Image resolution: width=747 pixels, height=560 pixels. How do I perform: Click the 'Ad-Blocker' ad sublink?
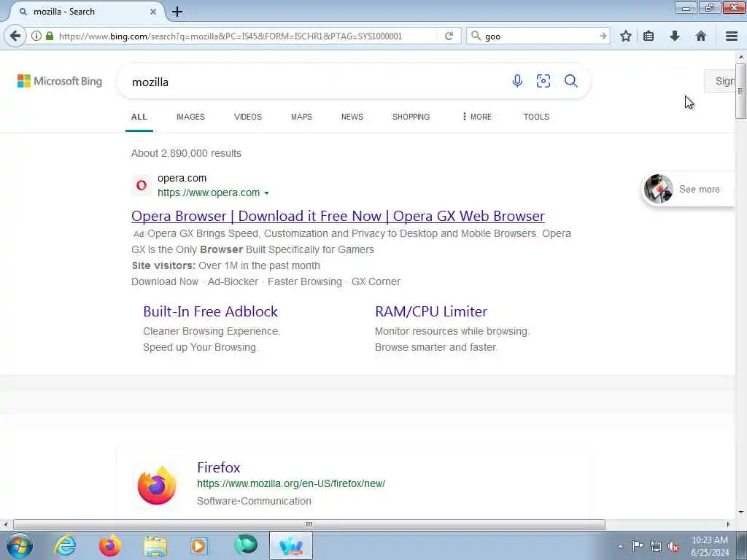[x=233, y=282]
